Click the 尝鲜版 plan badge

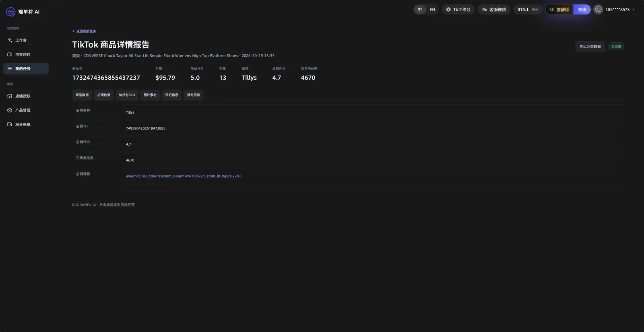tap(559, 10)
